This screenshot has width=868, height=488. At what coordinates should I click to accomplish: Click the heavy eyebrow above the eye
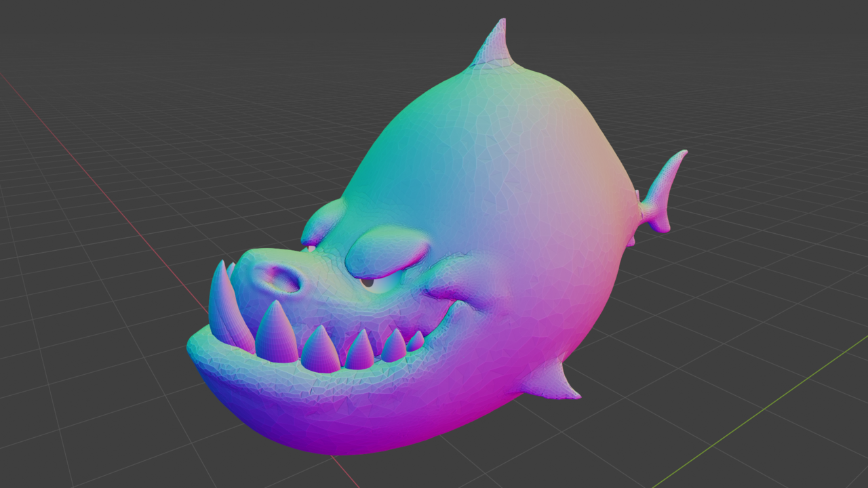(x=387, y=251)
